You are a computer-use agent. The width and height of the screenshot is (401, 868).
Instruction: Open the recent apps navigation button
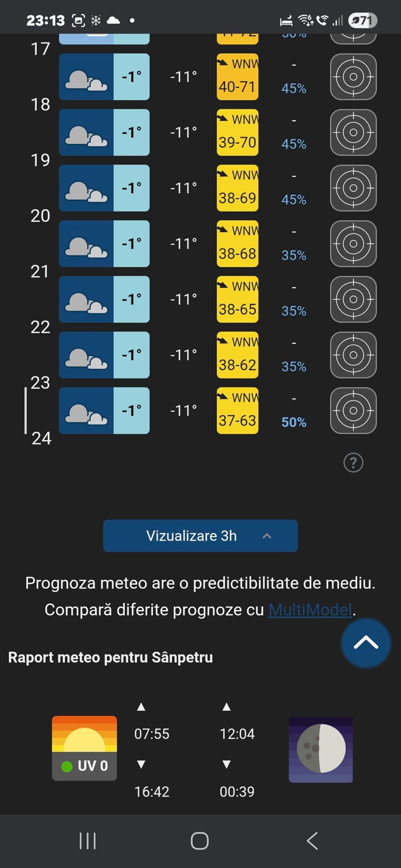(88, 841)
